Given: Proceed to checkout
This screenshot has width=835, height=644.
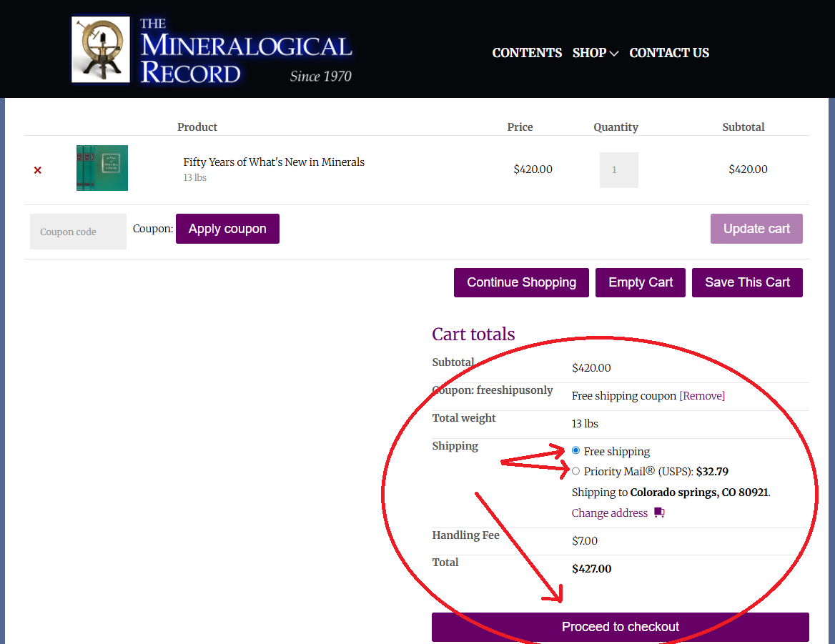Looking at the screenshot, I should tap(620, 627).
